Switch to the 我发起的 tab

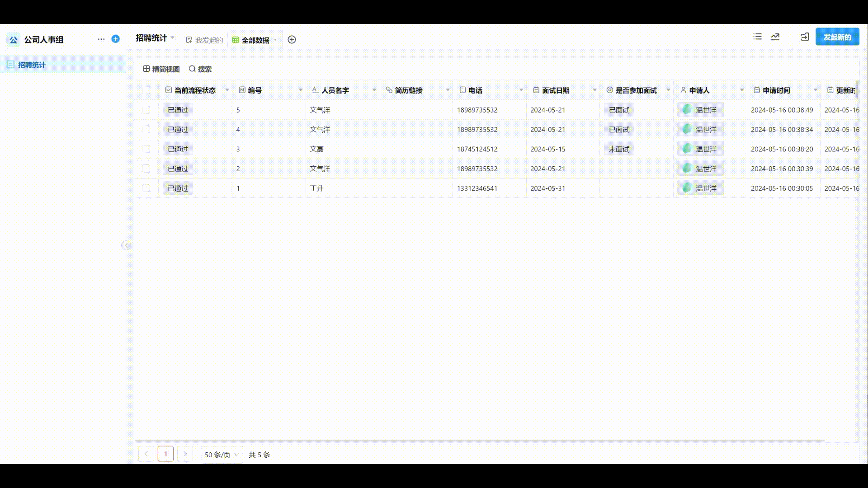[204, 40]
